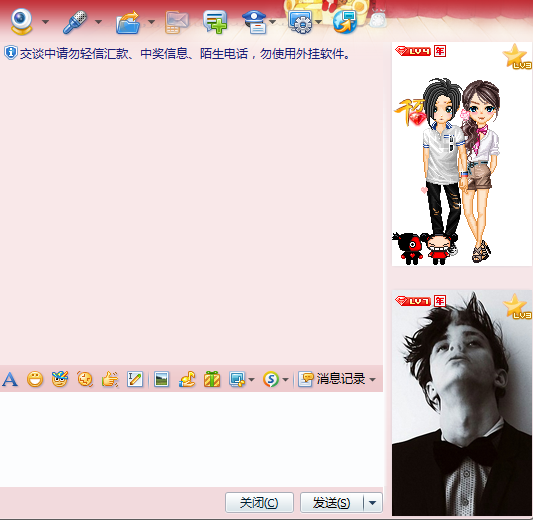The width and height of the screenshot is (533, 520).
Task: Start a voice call with microphone icon
Action: click(x=75, y=22)
